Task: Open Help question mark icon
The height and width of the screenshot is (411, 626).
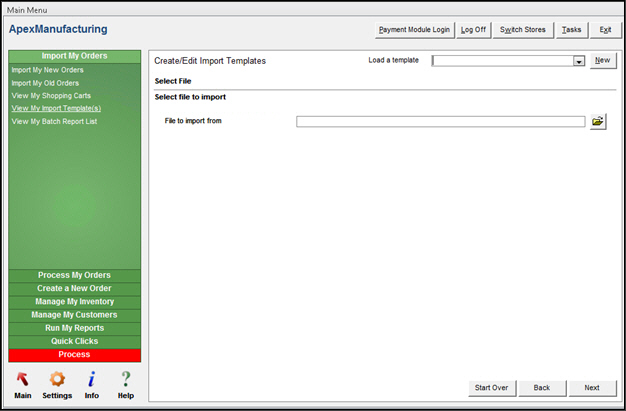Action: coord(126,379)
